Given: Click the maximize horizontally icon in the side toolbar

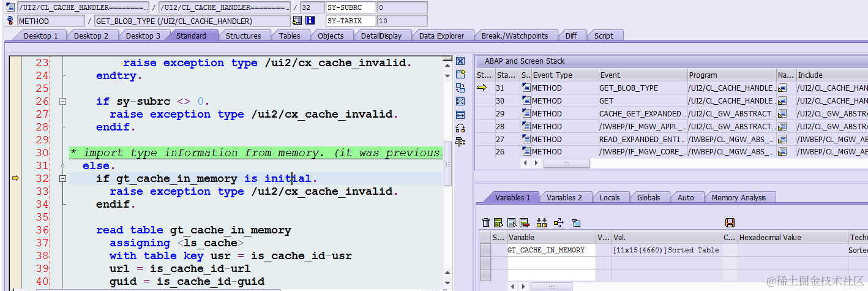Looking at the screenshot, I should click(x=460, y=115).
